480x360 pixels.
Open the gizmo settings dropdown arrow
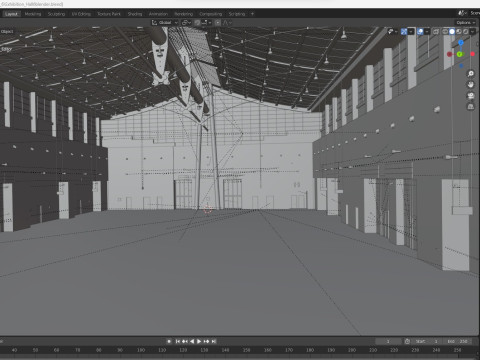(411, 32)
